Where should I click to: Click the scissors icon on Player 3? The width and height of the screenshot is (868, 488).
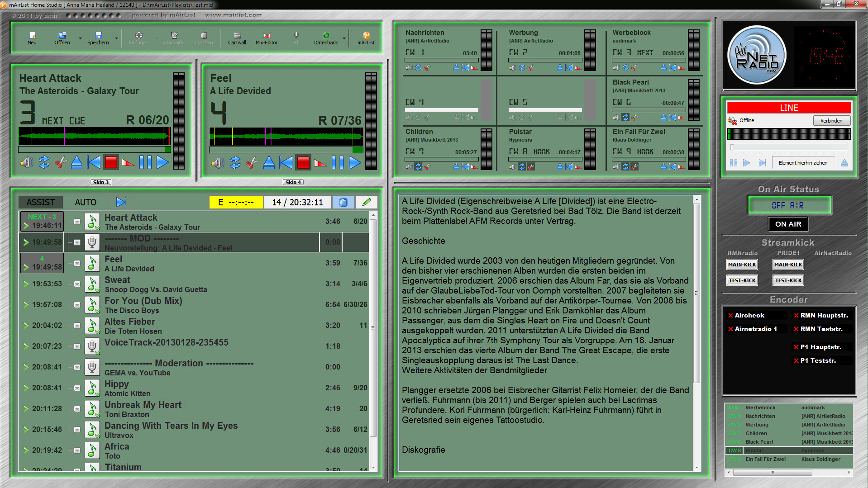61,162
